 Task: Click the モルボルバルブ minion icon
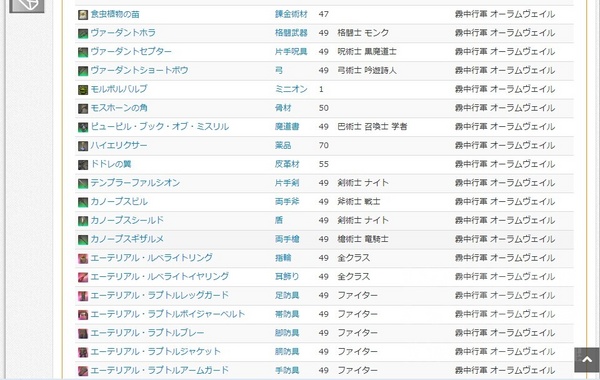click(83, 90)
